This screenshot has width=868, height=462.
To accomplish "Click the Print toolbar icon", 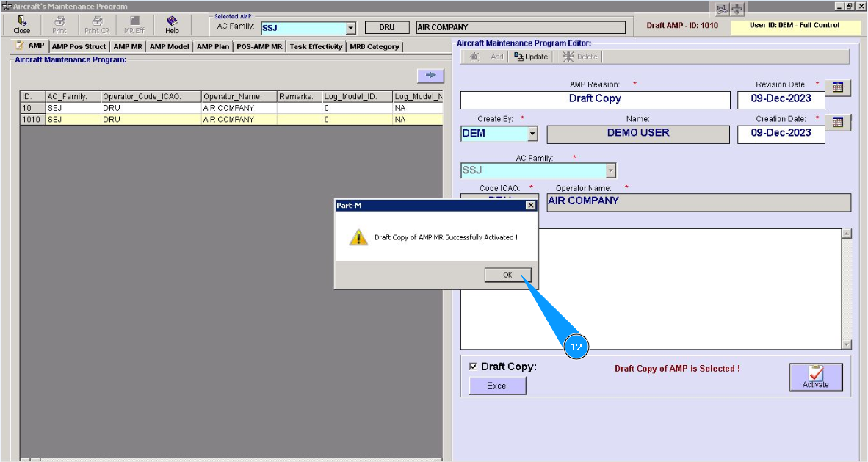I will 59,25.
